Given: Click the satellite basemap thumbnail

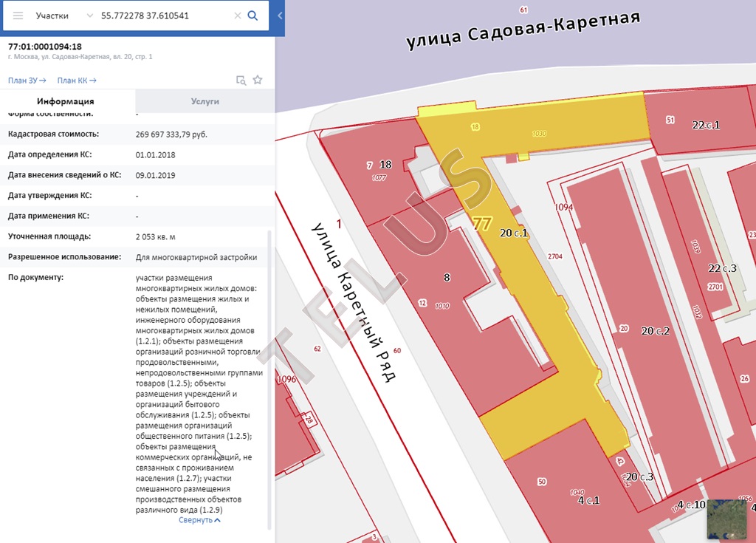Looking at the screenshot, I should 726,519.
